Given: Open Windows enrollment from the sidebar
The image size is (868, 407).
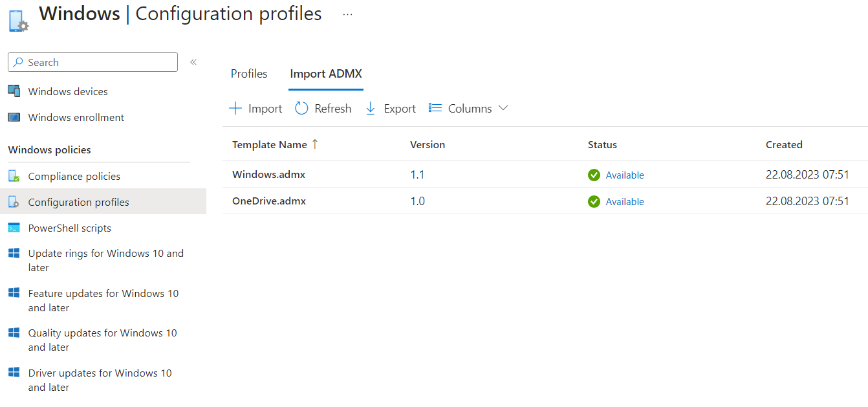Looking at the screenshot, I should (76, 117).
